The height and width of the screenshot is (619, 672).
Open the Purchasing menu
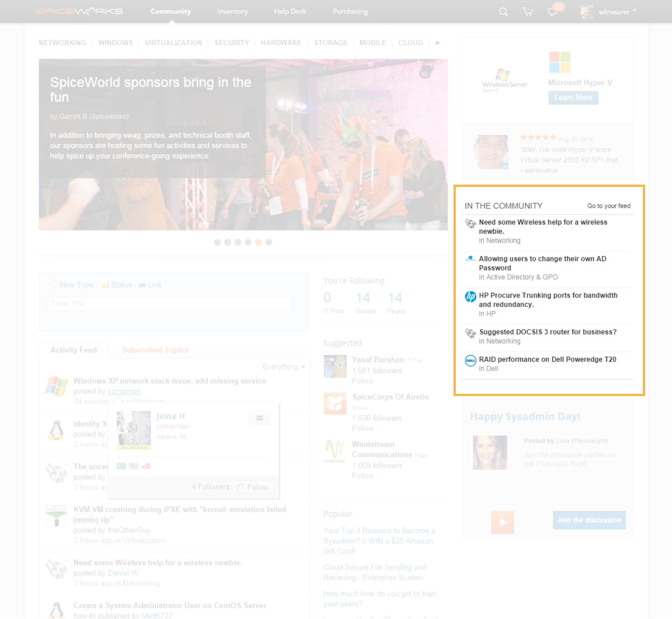click(350, 11)
